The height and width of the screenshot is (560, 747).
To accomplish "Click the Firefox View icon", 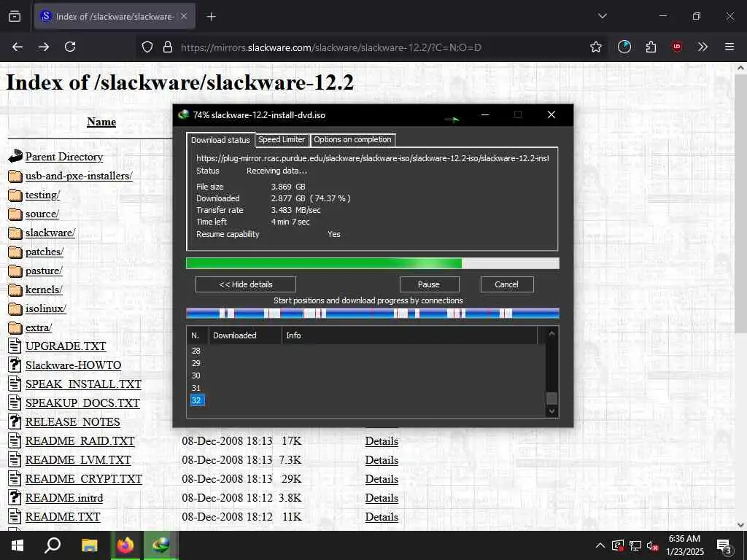I will (x=15, y=16).
